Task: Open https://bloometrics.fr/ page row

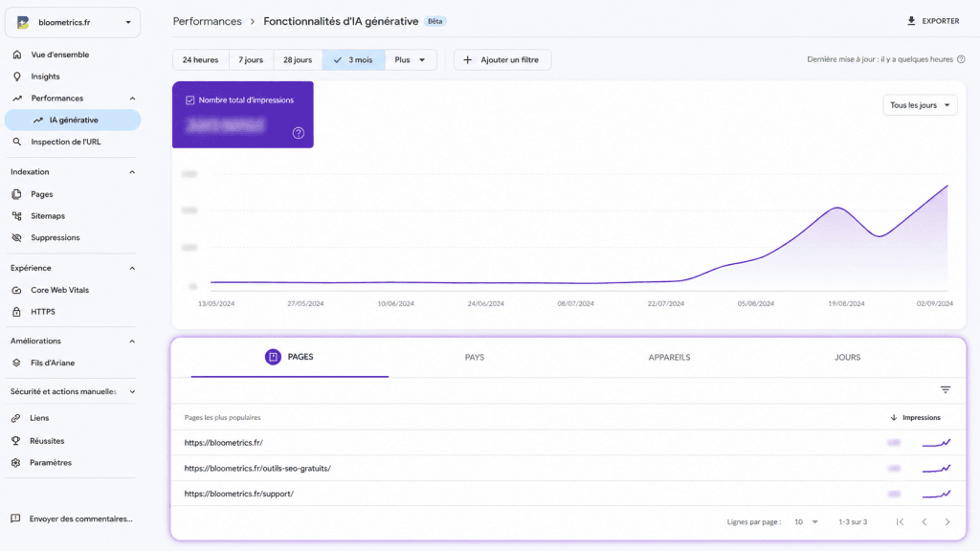Action: point(568,442)
